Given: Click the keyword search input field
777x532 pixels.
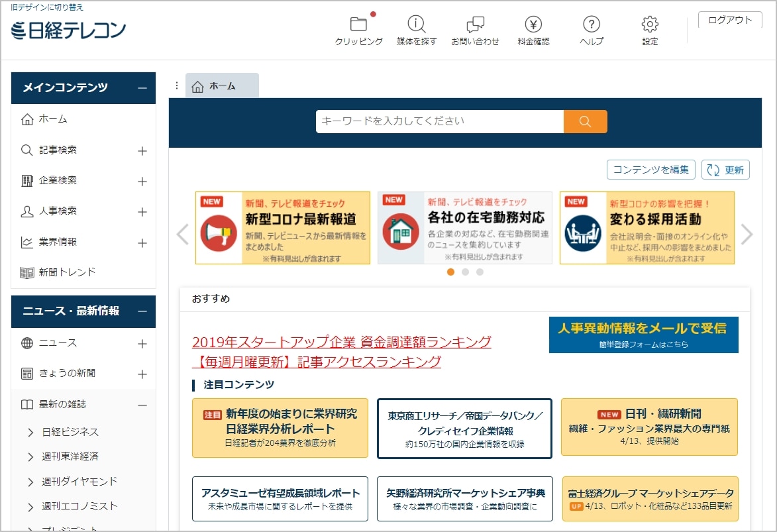Looking at the screenshot, I should coord(440,121).
